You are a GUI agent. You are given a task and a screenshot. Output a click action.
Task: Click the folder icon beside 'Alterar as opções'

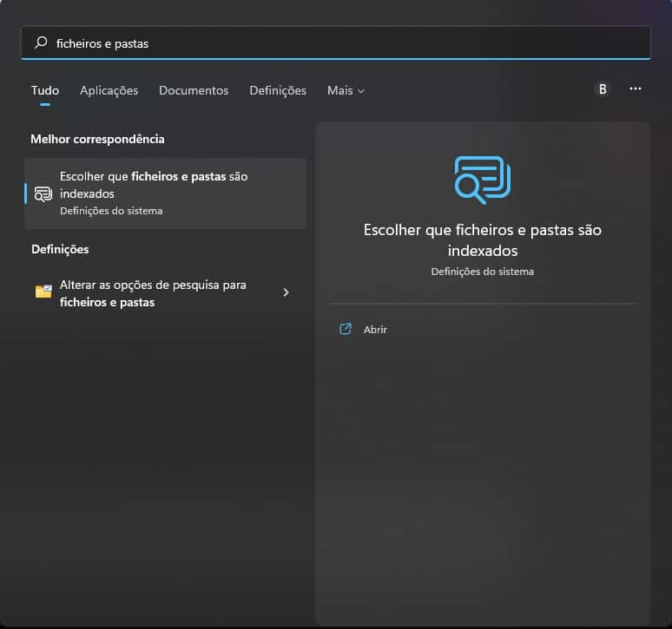click(43, 292)
